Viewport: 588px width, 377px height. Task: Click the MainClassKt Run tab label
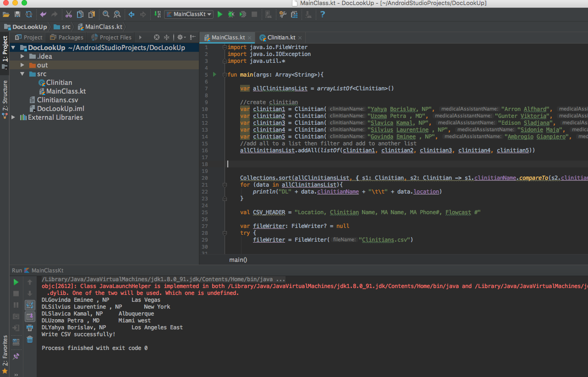tap(44, 271)
